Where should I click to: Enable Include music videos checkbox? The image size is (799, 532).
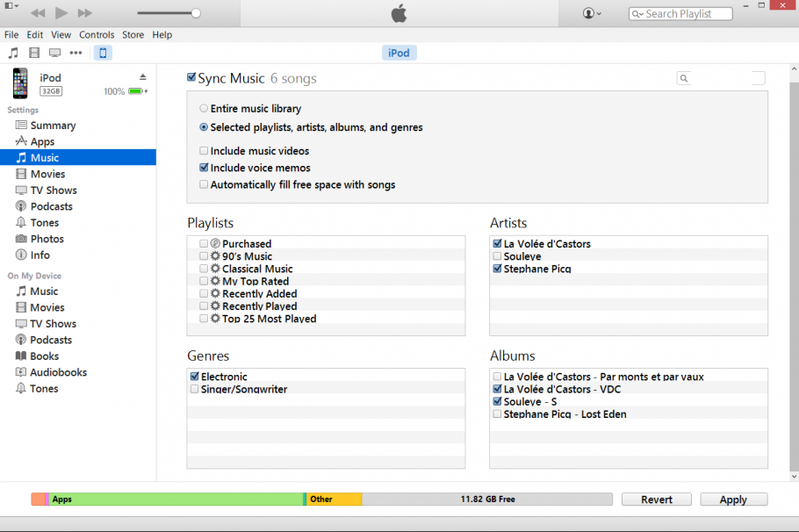click(x=204, y=151)
